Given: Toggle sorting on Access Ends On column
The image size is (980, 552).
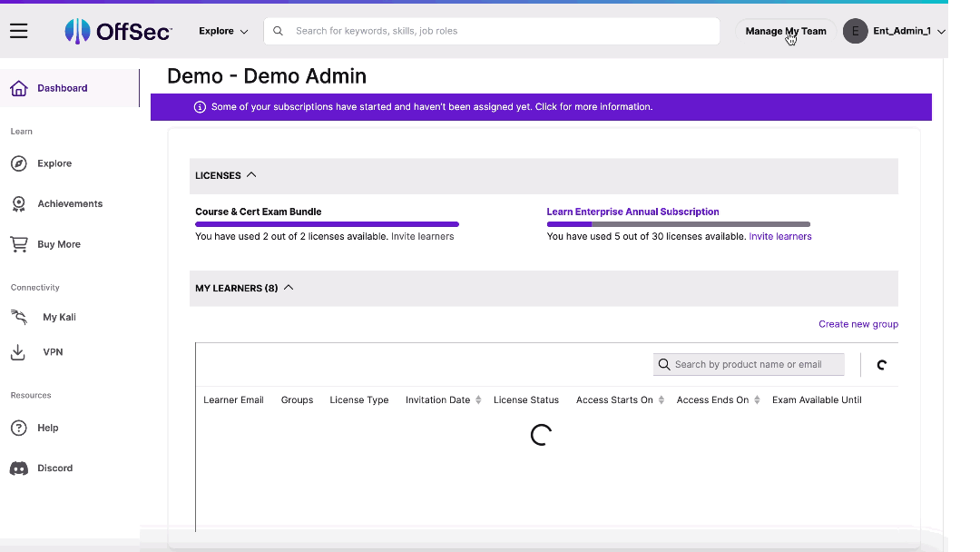Looking at the screenshot, I should click(756, 399).
